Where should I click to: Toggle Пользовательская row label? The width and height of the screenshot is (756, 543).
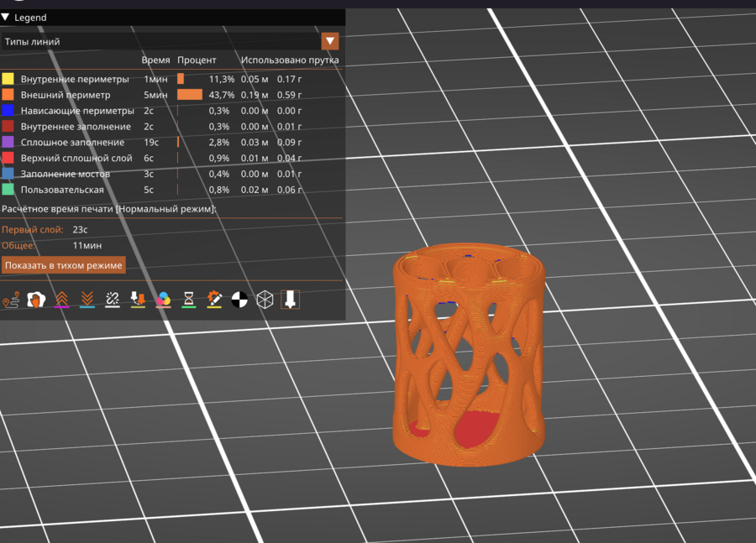pos(62,190)
